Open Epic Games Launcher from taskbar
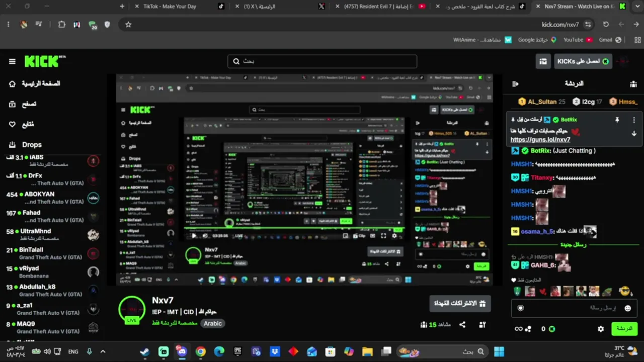 click(x=237, y=351)
